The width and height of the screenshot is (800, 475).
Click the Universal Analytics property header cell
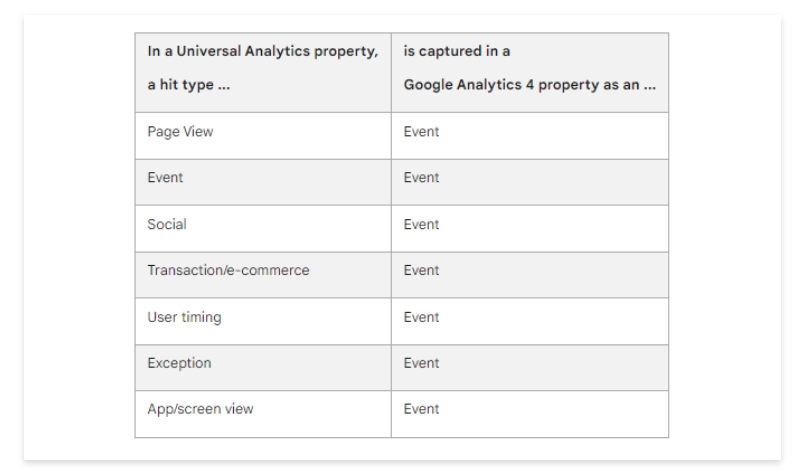pyautogui.click(x=263, y=72)
